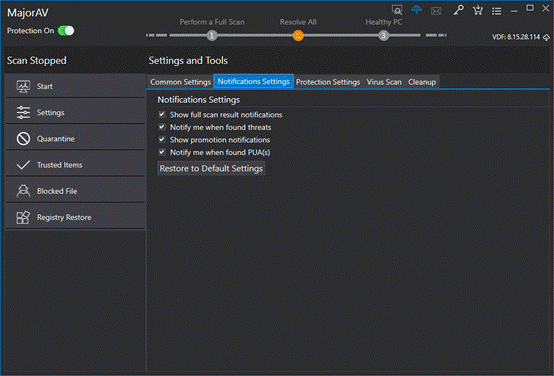554x376 pixels.
Task: Click the VDF update upload arrow icon
Action: pos(547,37)
